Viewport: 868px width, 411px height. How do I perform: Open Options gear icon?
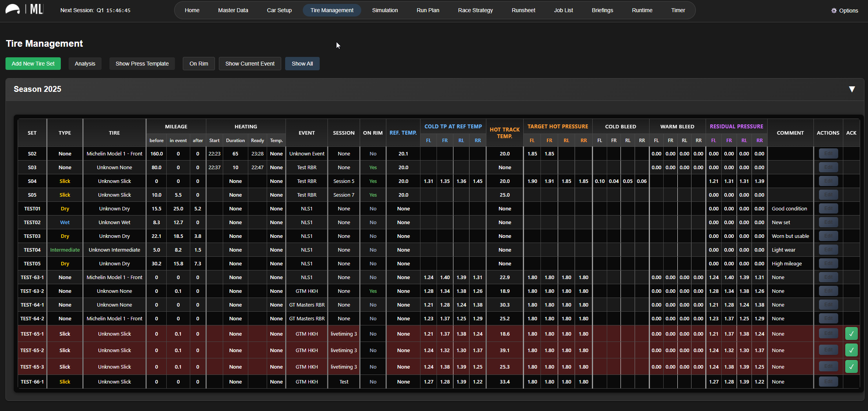tap(834, 11)
